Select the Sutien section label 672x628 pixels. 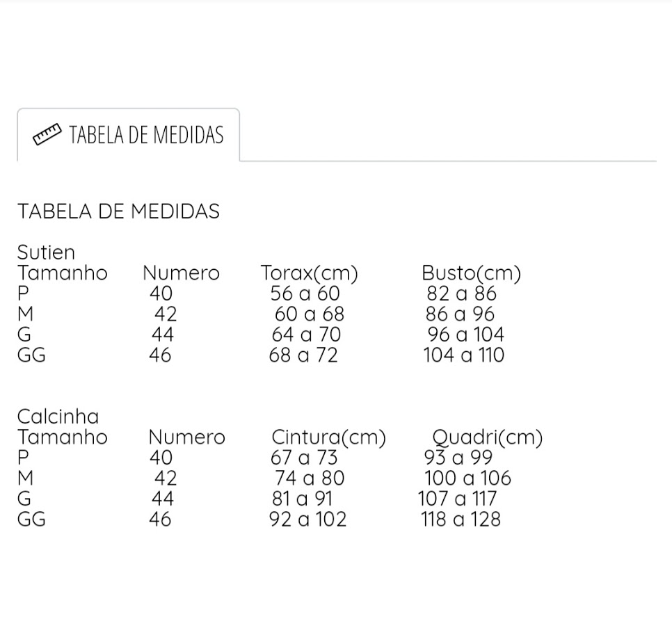(x=46, y=252)
